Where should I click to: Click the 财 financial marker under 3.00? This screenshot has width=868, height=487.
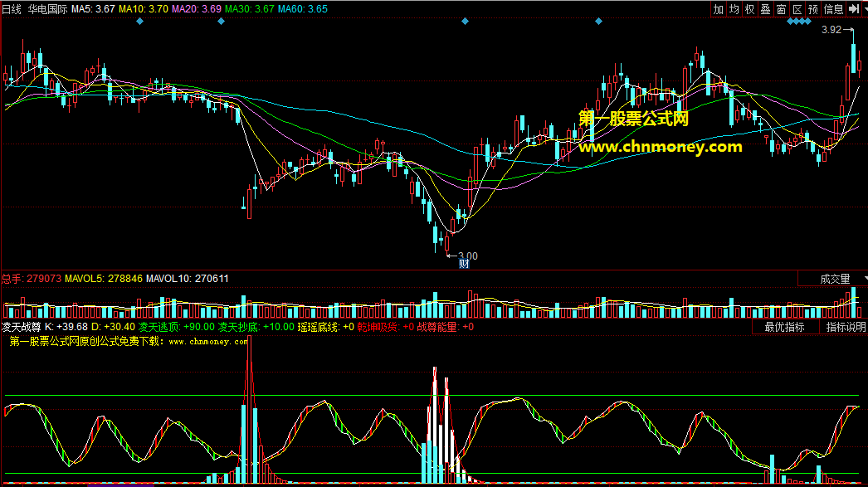tap(464, 264)
